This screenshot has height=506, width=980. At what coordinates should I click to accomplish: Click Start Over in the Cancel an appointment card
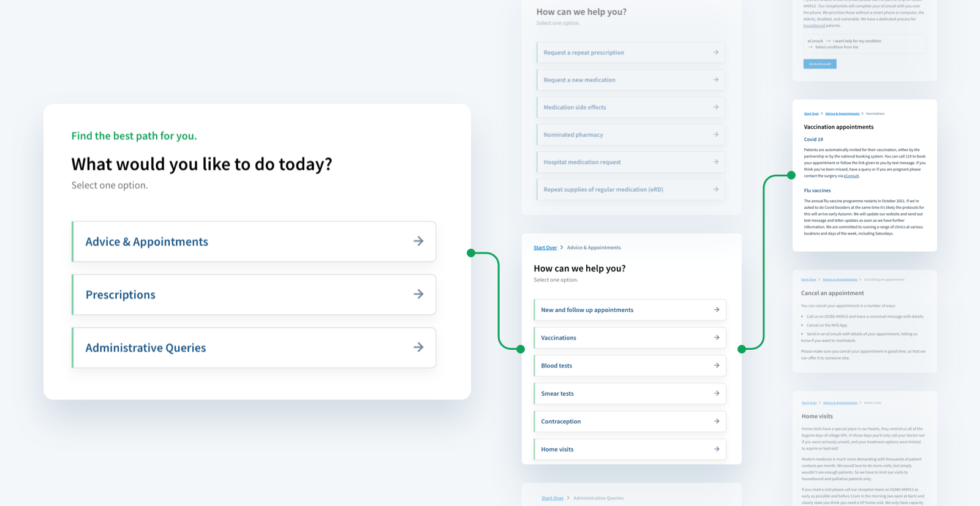click(809, 279)
